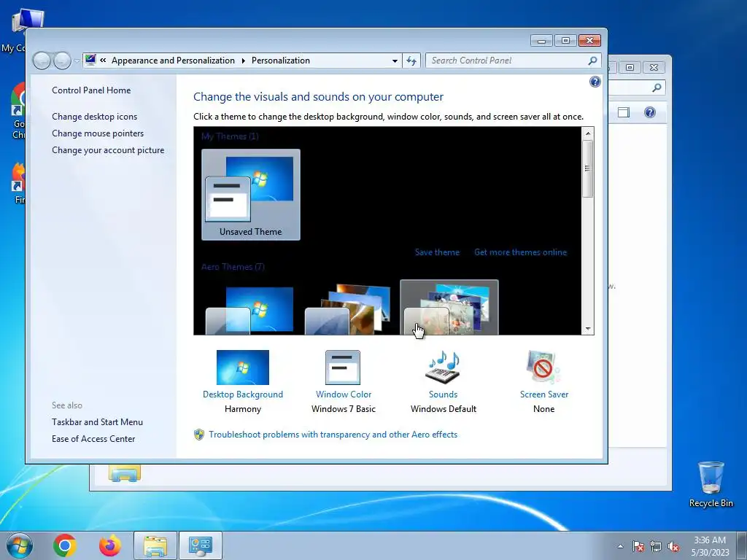
Task: Click the Harmony label under Desktop Background
Action: point(242,408)
